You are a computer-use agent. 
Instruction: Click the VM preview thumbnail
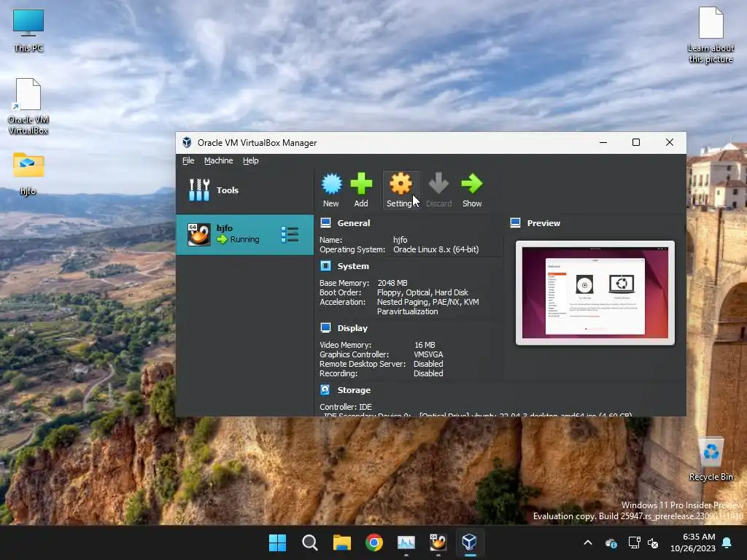coord(595,292)
